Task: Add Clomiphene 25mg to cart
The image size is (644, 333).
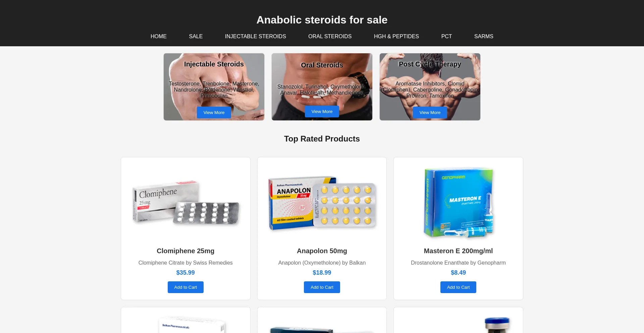Action: coord(185,287)
